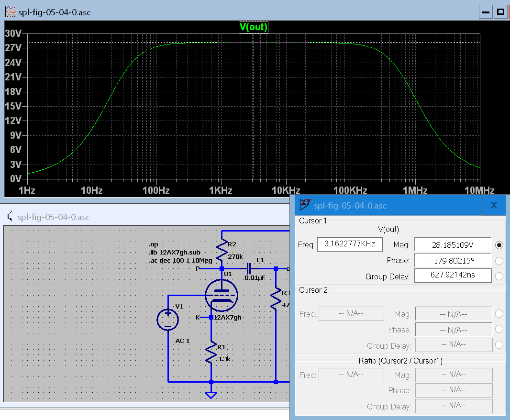
Task: Click the LTspice logo in the cursor dialog title
Action: click(x=306, y=205)
